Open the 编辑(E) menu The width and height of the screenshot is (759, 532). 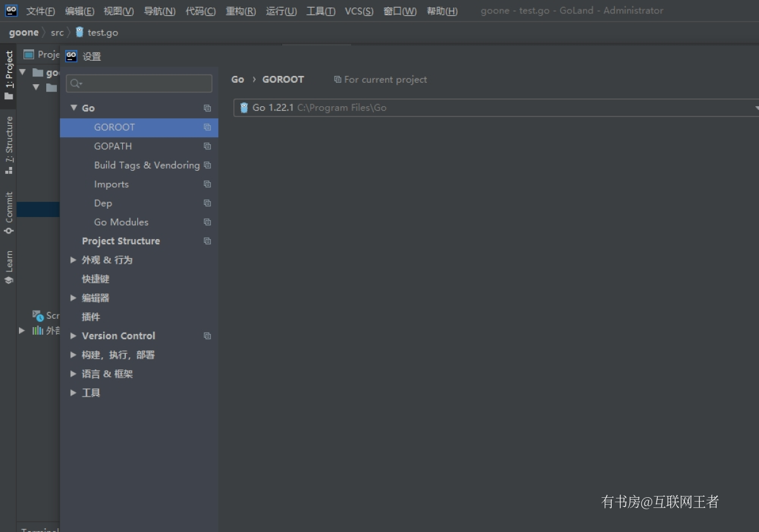coord(80,11)
